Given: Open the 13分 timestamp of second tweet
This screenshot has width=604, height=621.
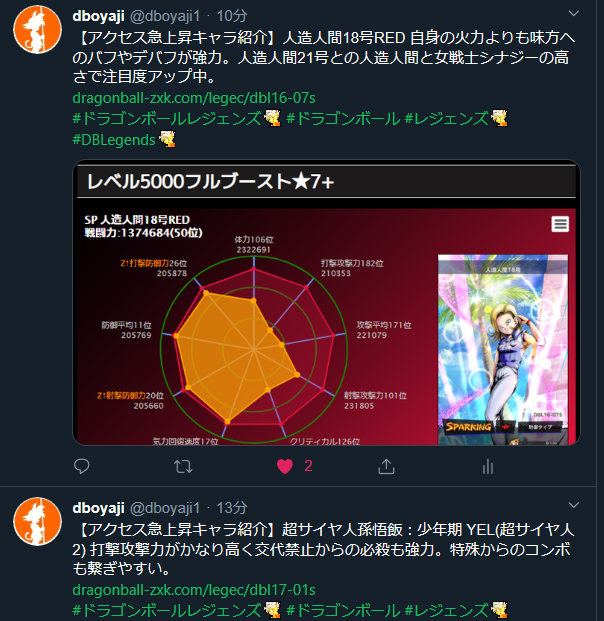Looking at the screenshot, I should [x=232, y=508].
